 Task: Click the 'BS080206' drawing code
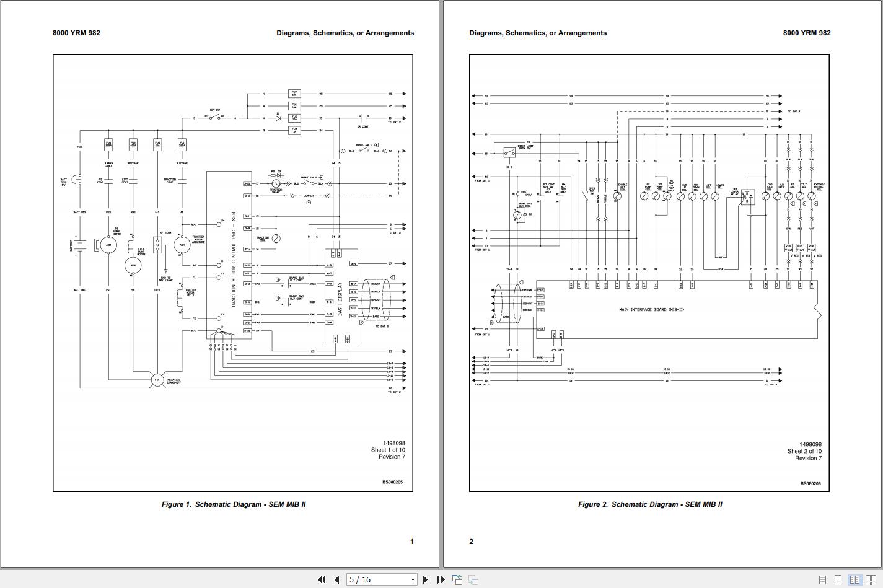click(810, 484)
